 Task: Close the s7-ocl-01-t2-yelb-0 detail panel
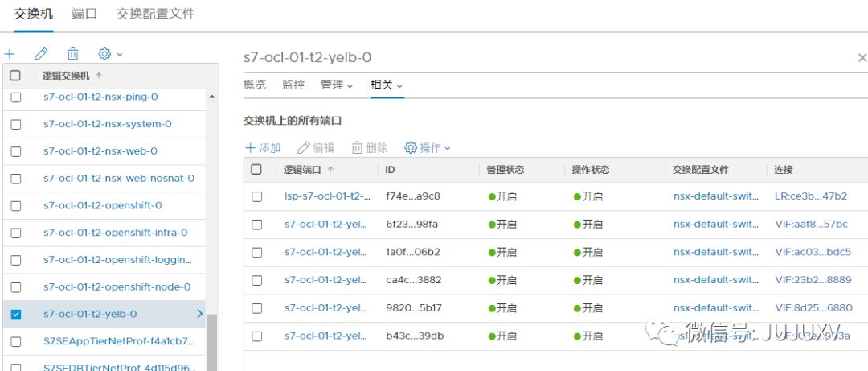[x=862, y=58]
